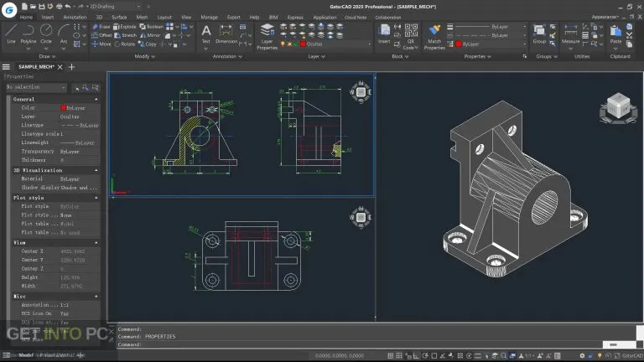Add a new drawing tab with plus
The height and width of the screenshot is (362, 644).
tap(71, 67)
